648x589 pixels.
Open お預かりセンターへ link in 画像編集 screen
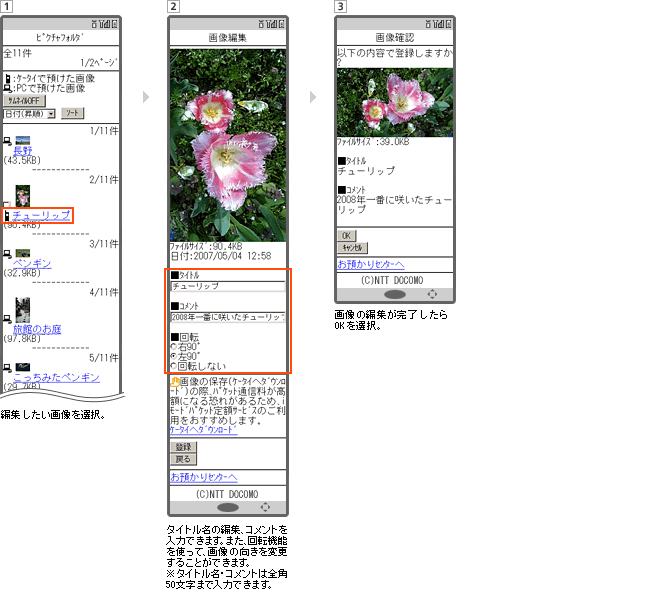[204, 477]
